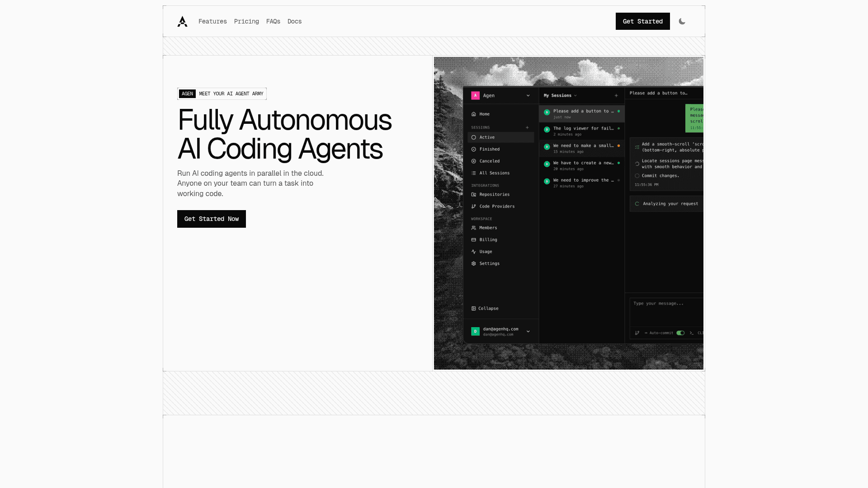Open Pricing in the top navigation

246,21
